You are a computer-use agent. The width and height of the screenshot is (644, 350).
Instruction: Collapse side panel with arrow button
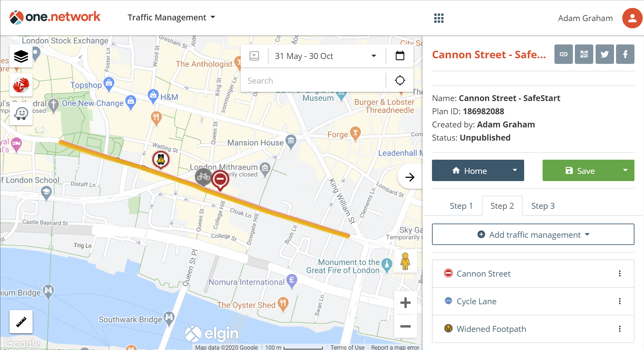click(410, 177)
